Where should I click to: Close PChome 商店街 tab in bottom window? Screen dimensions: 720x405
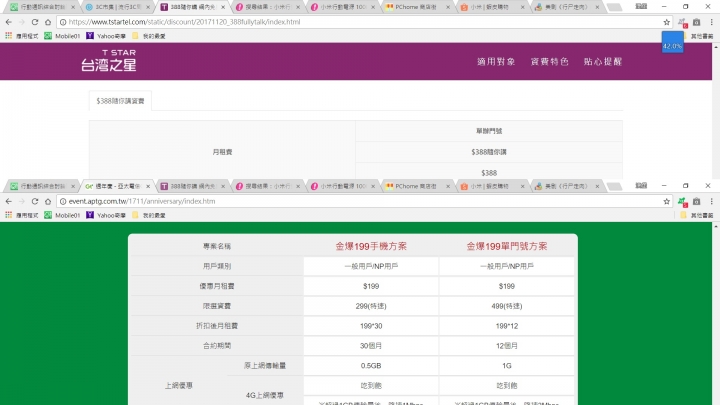pos(448,186)
